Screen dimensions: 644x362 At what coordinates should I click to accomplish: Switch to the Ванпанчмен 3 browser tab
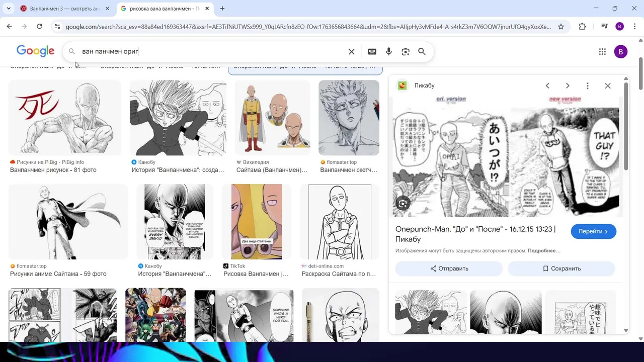(x=64, y=9)
